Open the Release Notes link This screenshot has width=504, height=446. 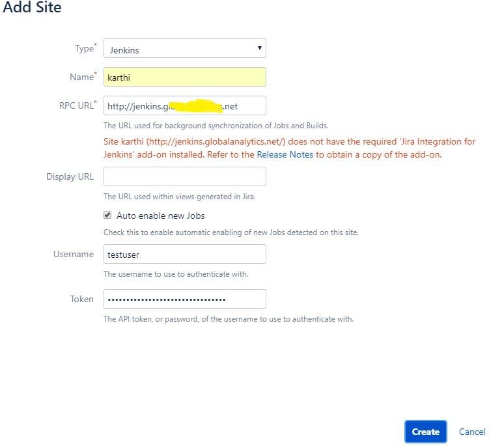(285, 154)
